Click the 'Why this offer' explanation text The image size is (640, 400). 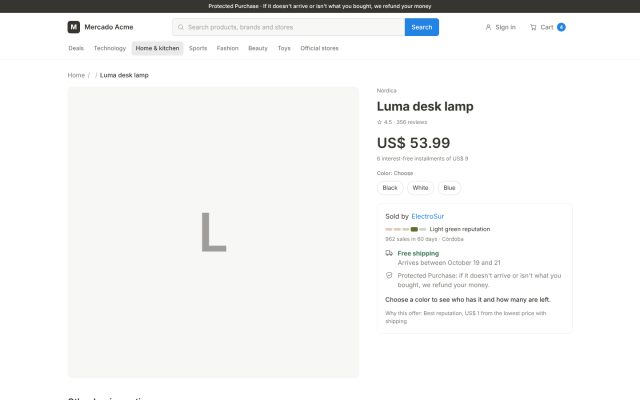pyautogui.click(x=466, y=317)
